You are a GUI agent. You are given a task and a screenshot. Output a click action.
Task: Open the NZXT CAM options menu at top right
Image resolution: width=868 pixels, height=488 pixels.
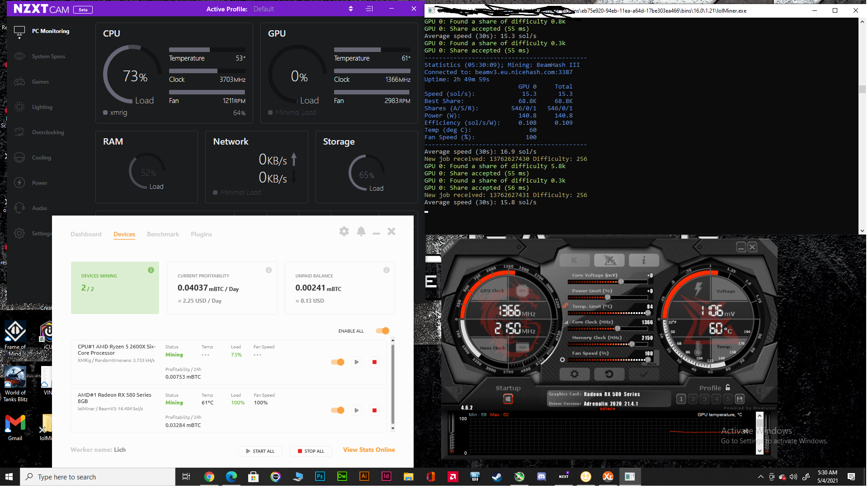tap(368, 9)
